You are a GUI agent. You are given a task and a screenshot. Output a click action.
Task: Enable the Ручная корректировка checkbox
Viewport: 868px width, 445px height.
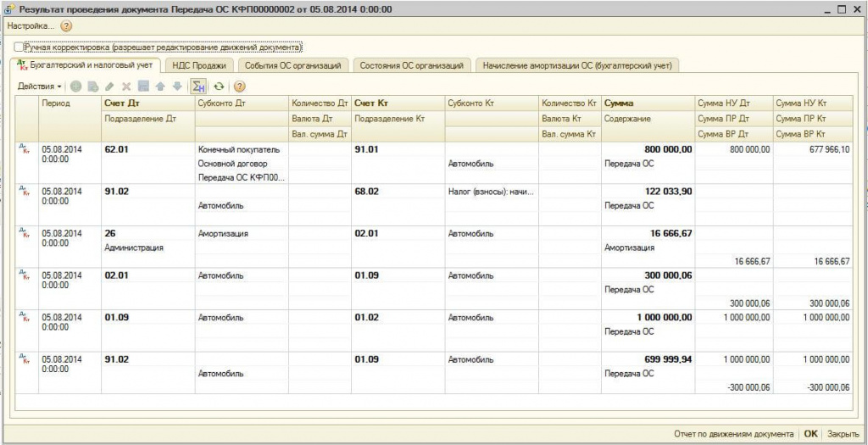click(19, 47)
